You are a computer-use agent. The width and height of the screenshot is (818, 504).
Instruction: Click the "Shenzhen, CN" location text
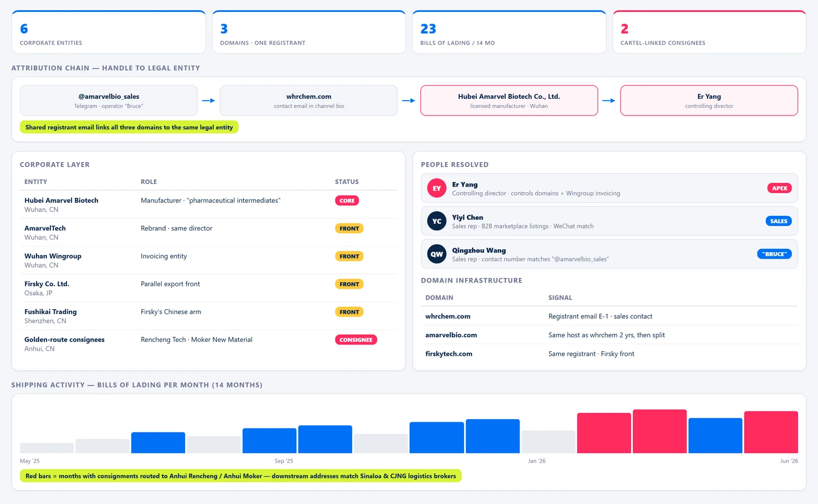pos(45,321)
